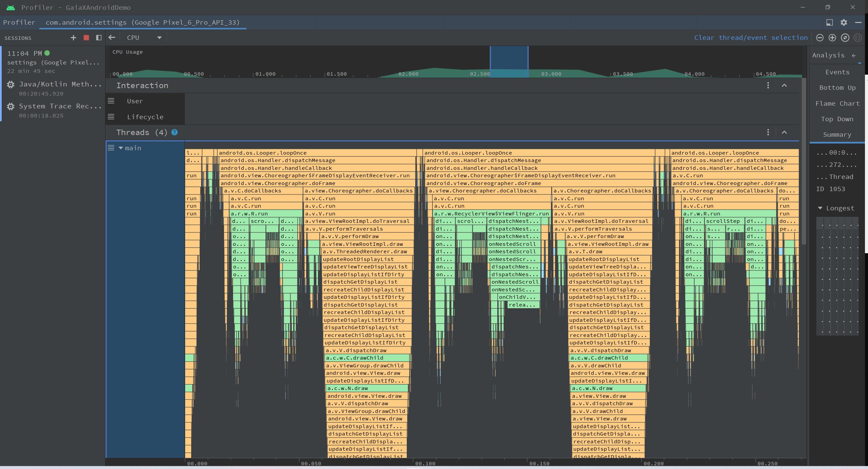Open the Threads help icon
This screenshot has height=469, width=868.
coord(174,132)
